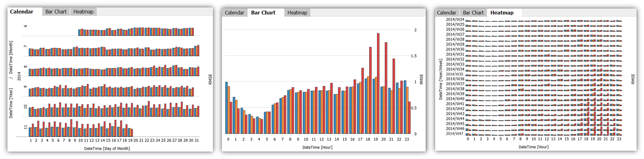Select the 2014/W24 row label in heatmap

pos(455,19)
